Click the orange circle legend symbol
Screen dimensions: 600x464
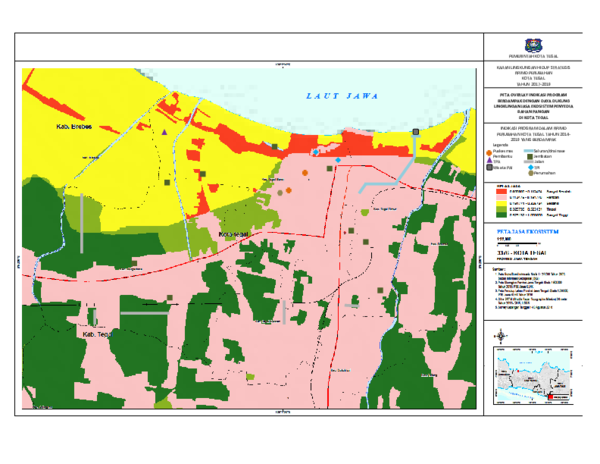click(487, 150)
